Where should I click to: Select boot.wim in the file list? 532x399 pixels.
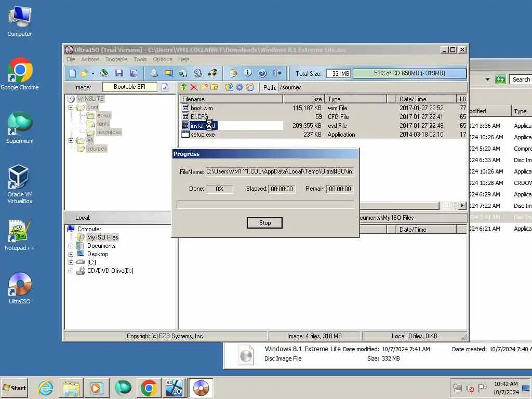pos(202,108)
